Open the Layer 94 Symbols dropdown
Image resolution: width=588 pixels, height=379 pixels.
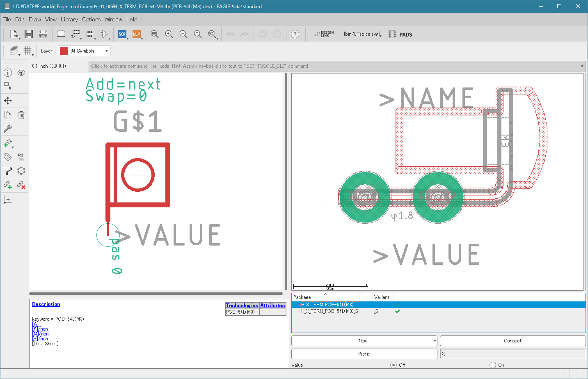tap(84, 51)
